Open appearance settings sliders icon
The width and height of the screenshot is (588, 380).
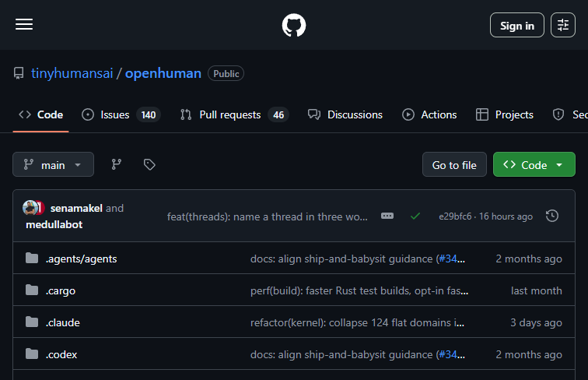coord(563,25)
